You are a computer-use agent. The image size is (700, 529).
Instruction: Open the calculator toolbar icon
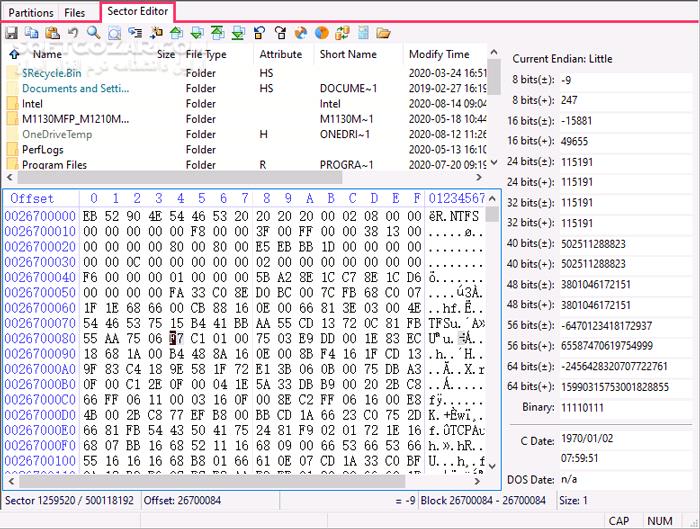363,33
